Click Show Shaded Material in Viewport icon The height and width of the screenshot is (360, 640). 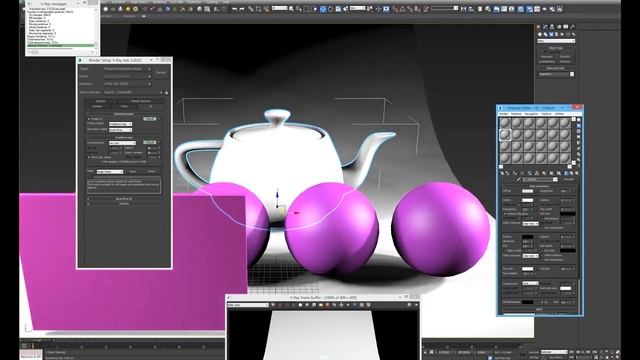point(558,173)
